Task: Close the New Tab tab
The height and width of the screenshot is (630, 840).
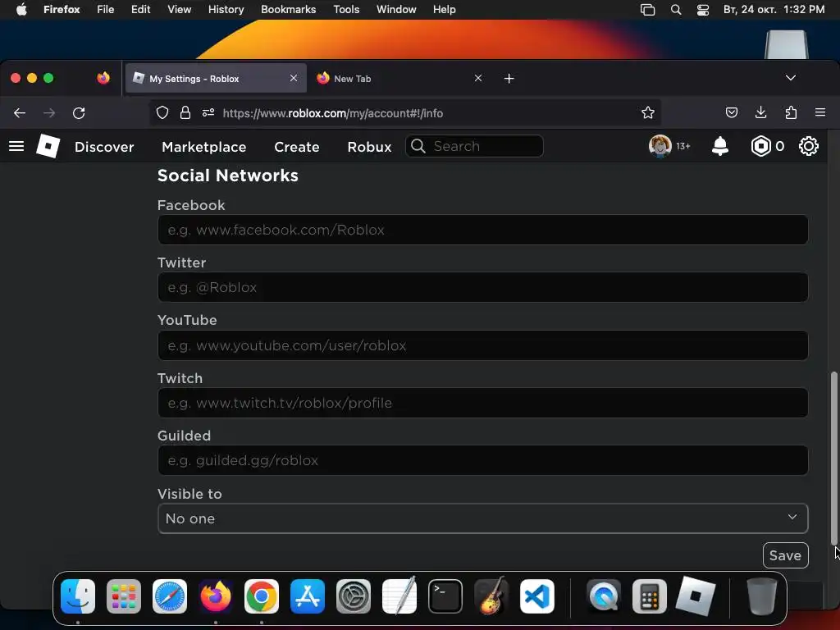Action: pos(478,78)
